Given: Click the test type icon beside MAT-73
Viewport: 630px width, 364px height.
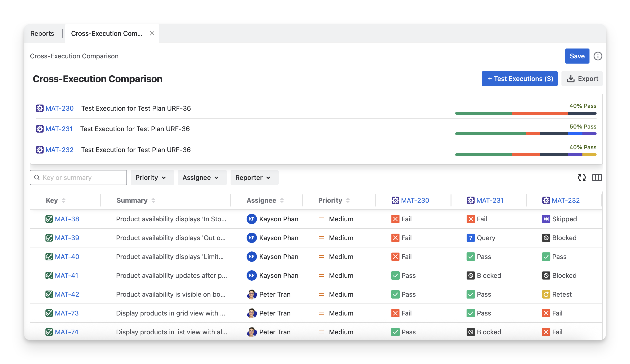Looking at the screenshot, I should tap(49, 313).
